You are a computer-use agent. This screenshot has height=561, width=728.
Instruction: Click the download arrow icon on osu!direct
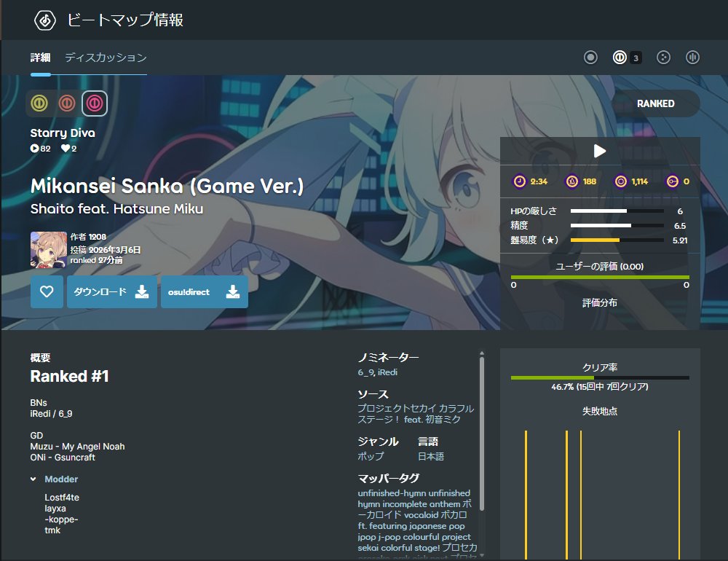(x=233, y=292)
